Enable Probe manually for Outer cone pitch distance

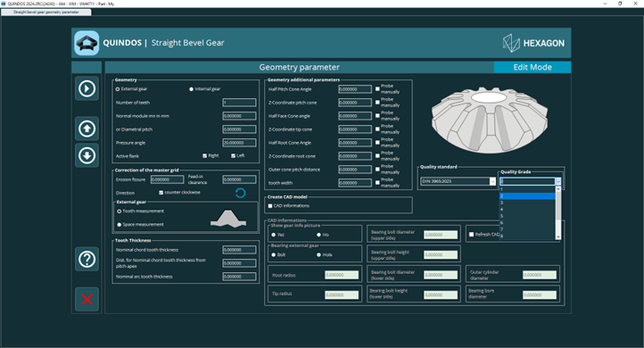(x=377, y=169)
